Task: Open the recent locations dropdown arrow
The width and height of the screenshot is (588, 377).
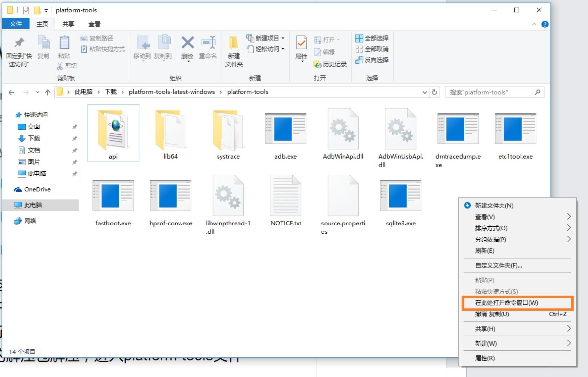Action: tap(38, 92)
